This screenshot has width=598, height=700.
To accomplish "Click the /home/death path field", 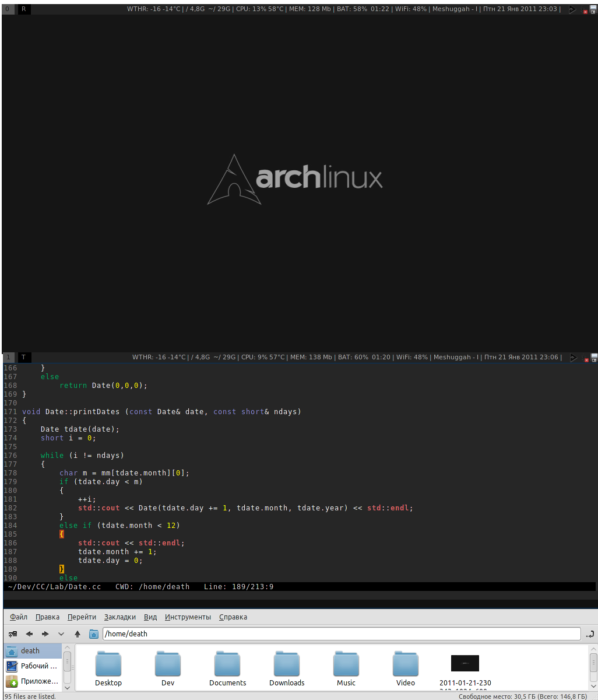I will pyautogui.click(x=342, y=633).
